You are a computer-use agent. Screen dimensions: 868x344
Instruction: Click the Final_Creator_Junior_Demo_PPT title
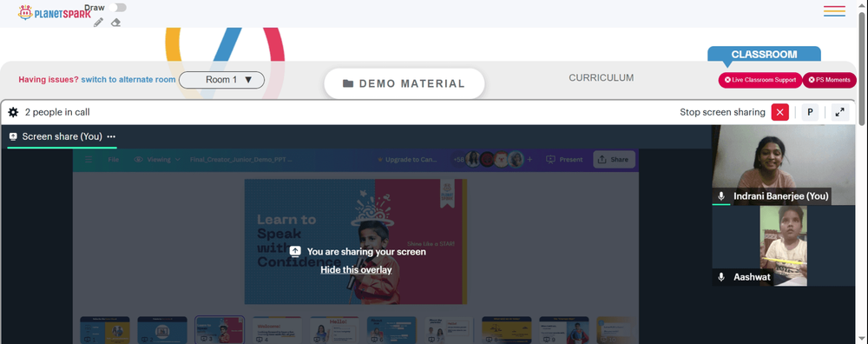241,160
